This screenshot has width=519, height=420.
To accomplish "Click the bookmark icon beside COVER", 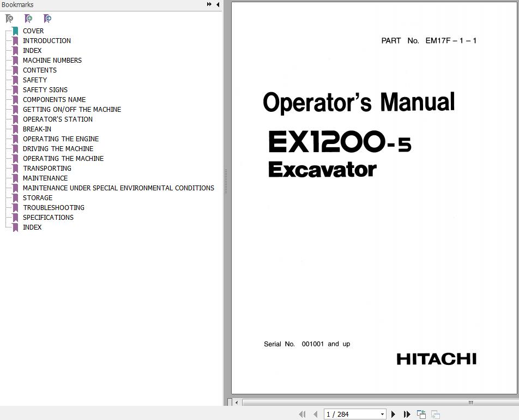I will tap(15, 31).
